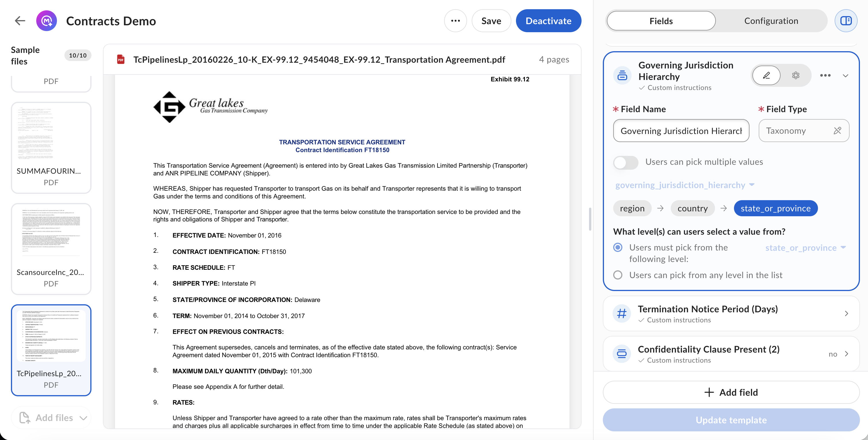Screen dimensions: 868x440
Task: Select the country taxonomy level chip
Action: click(x=693, y=208)
